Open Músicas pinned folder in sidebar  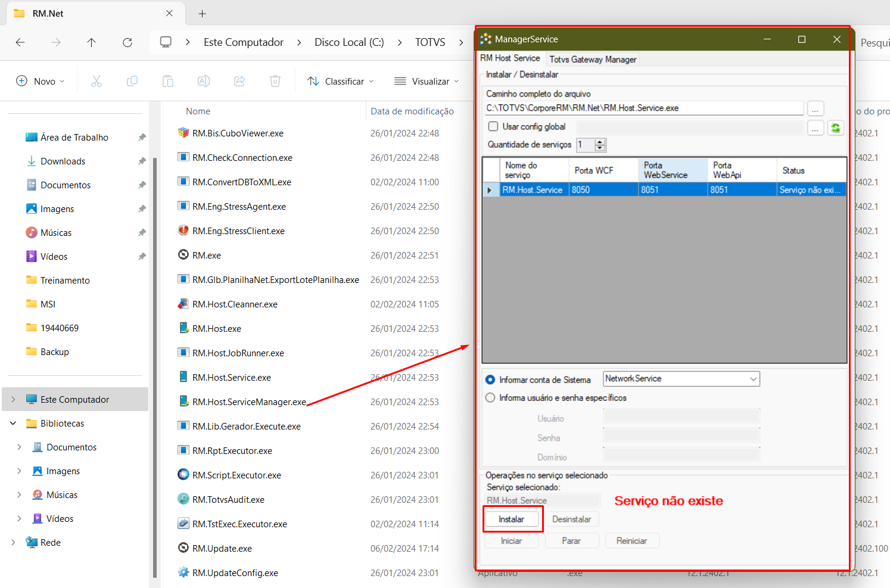pos(56,232)
